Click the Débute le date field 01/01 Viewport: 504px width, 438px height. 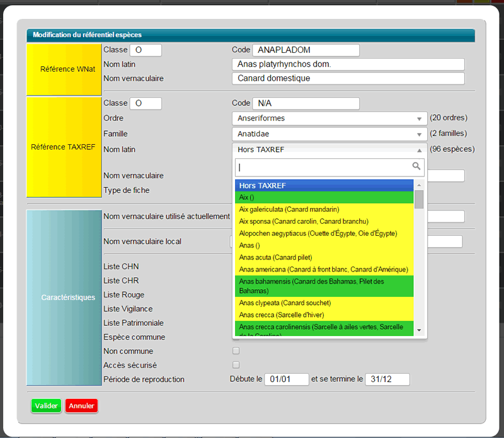[287, 379]
